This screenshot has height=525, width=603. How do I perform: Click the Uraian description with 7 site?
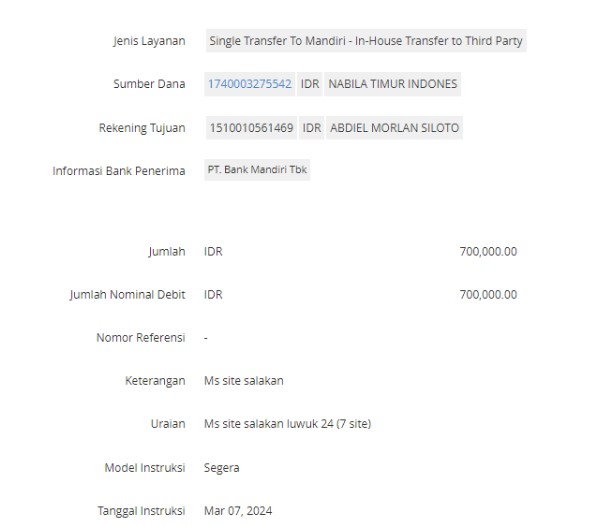288,424
